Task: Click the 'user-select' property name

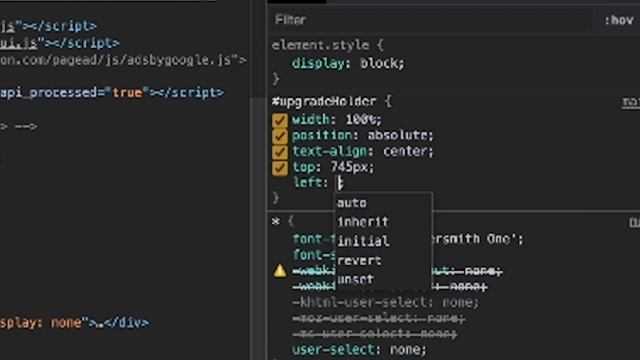Action: [333, 350]
